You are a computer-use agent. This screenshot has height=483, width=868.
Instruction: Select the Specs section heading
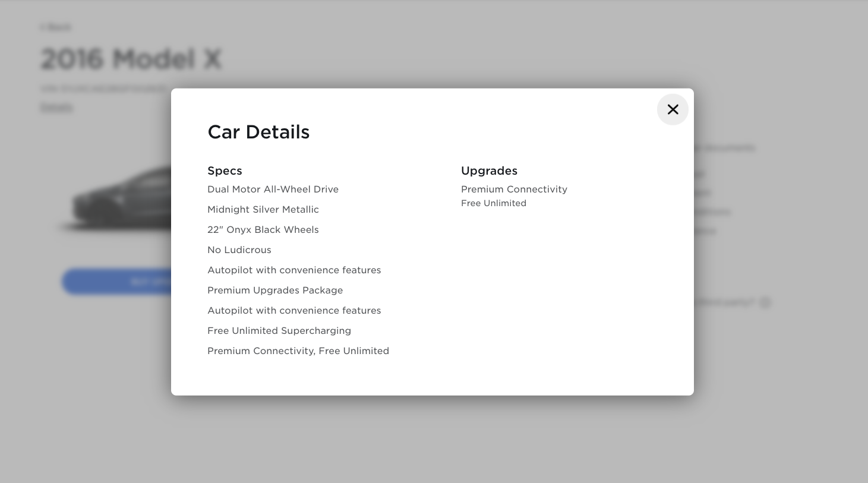pos(225,171)
